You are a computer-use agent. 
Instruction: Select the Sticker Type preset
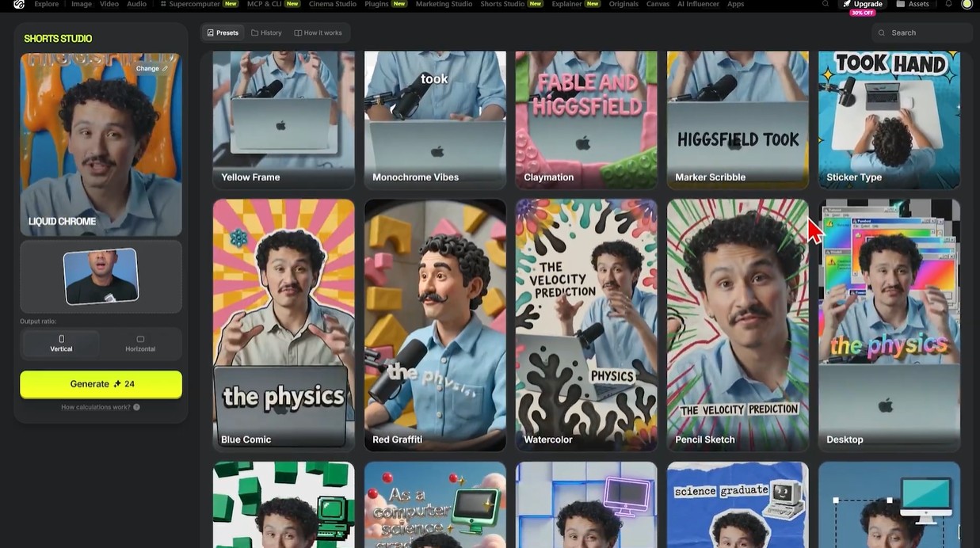pos(889,120)
